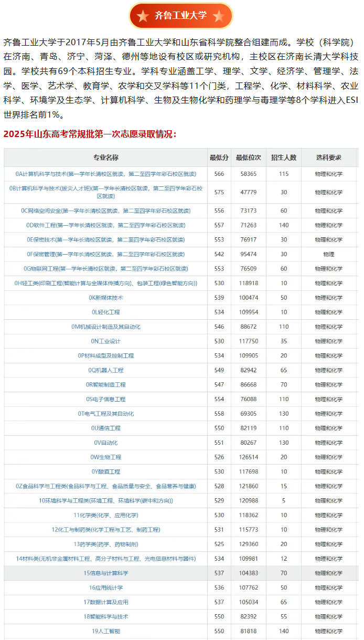Click the minimum score cell 558
Screen dimensions: 364x640
pyautogui.click(x=219, y=414)
